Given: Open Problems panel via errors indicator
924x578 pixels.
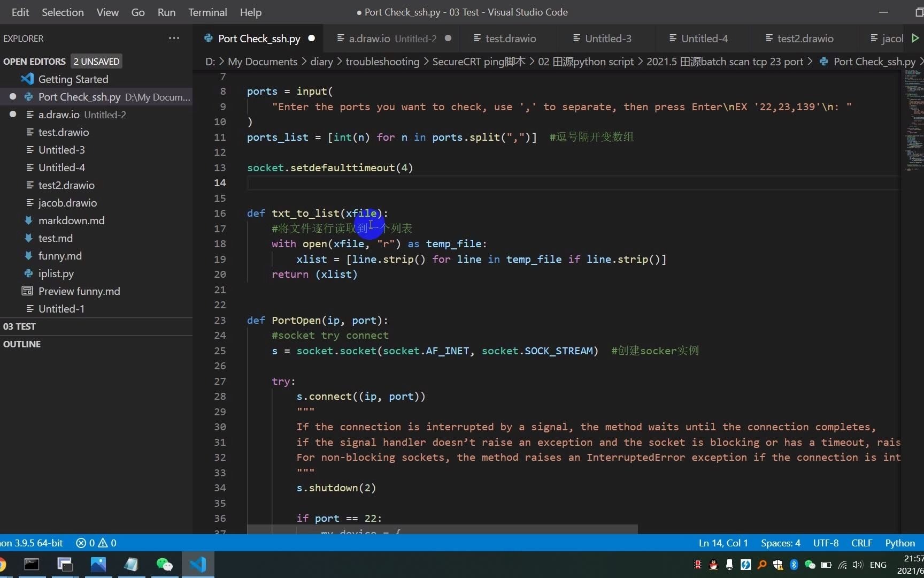Looking at the screenshot, I should click(96, 543).
